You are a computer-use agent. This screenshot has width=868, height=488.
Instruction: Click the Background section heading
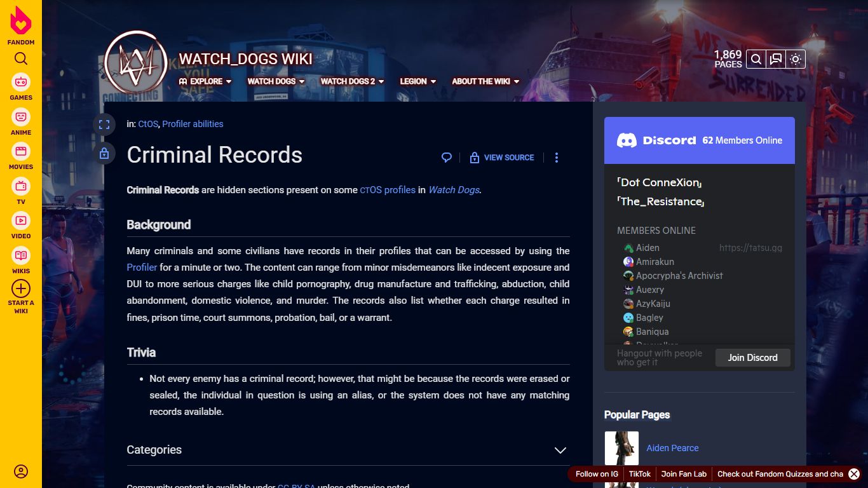pos(159,225)
